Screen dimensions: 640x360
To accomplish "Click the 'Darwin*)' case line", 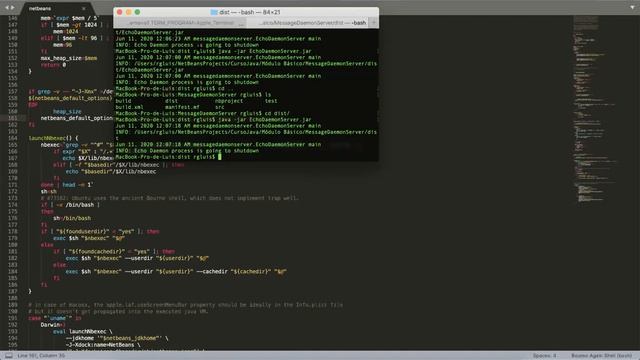I will click(53, 325).
